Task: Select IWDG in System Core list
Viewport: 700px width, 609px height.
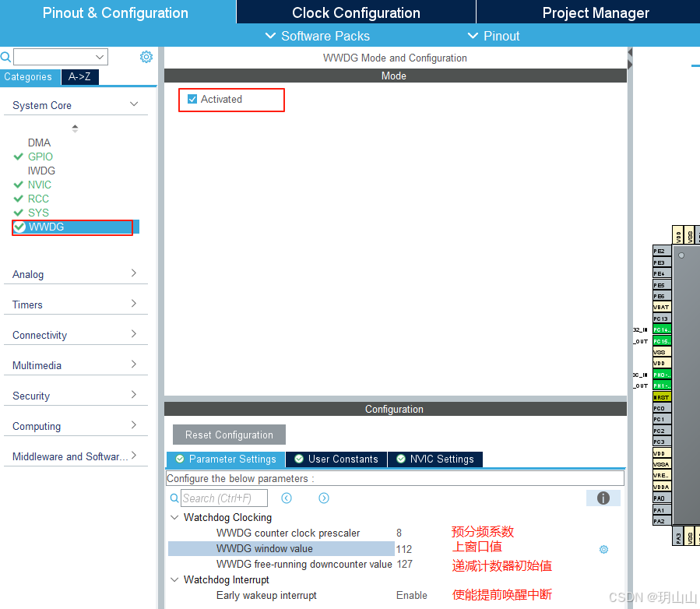Action: pyautogui.click(x=41, y=171)
